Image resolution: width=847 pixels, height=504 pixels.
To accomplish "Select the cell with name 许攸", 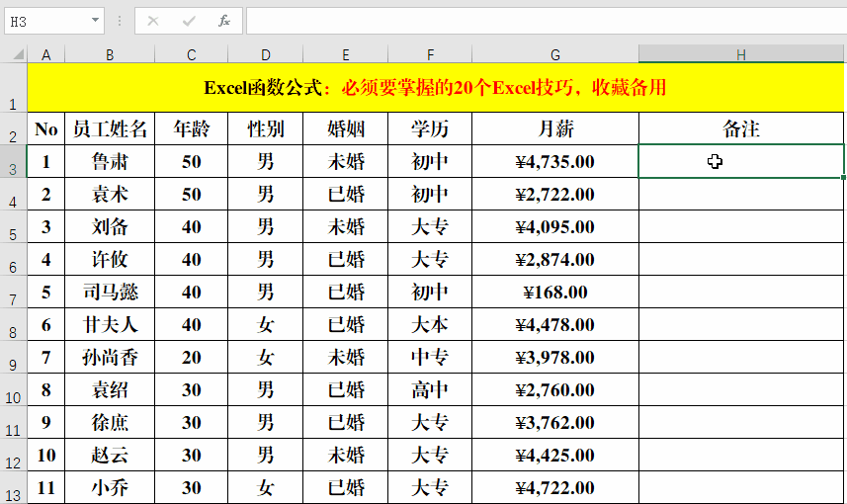I will (x=110, y=259).
